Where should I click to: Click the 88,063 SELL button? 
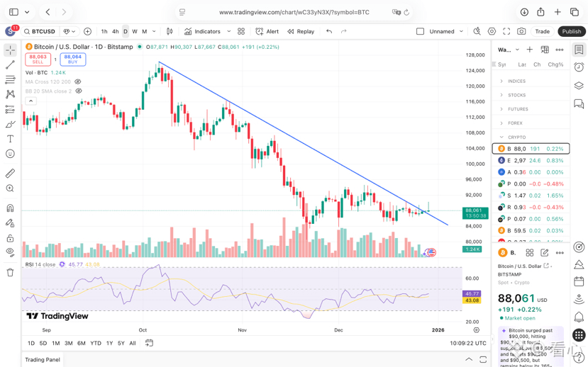[38, 60]
